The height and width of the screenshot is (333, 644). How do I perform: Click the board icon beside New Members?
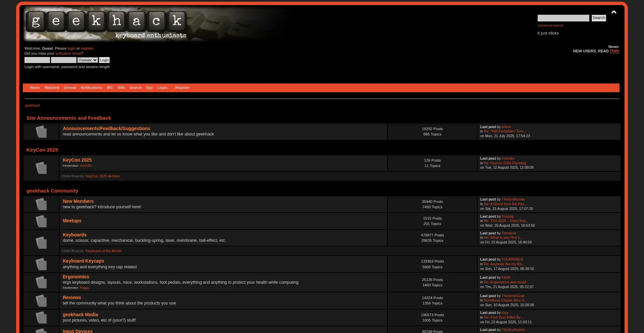tap(41, 204)
